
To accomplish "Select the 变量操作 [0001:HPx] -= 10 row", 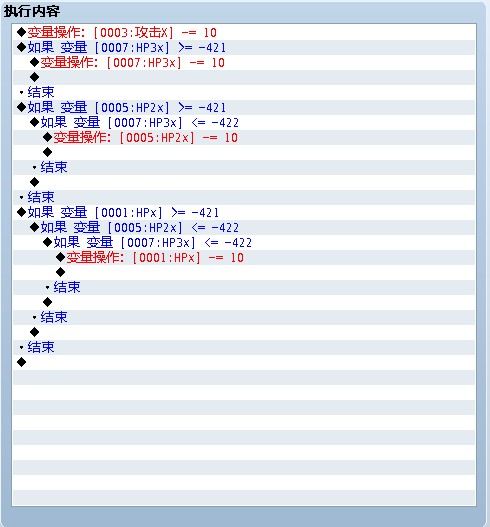I will pos(244,257).
